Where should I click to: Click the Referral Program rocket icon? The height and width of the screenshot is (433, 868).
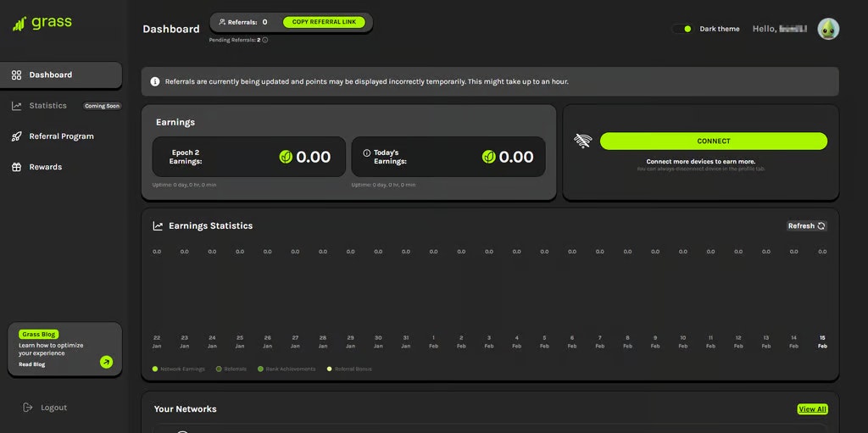click(17, 136)
